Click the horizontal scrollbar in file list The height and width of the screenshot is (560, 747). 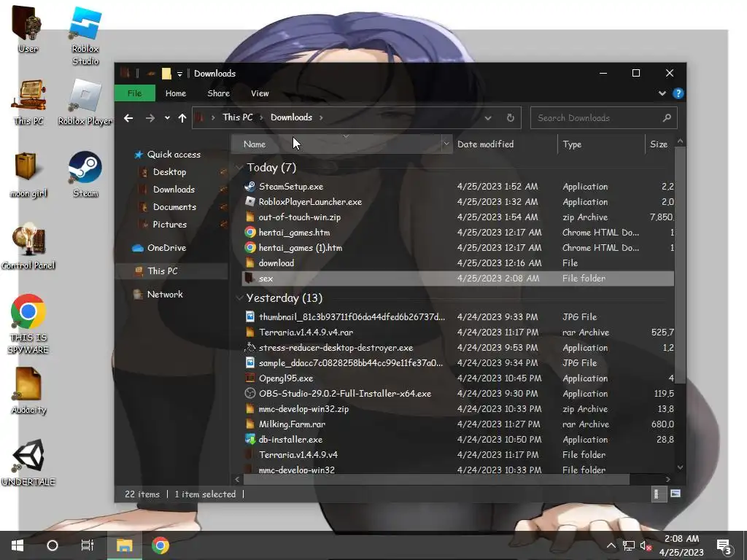point(436,479)
